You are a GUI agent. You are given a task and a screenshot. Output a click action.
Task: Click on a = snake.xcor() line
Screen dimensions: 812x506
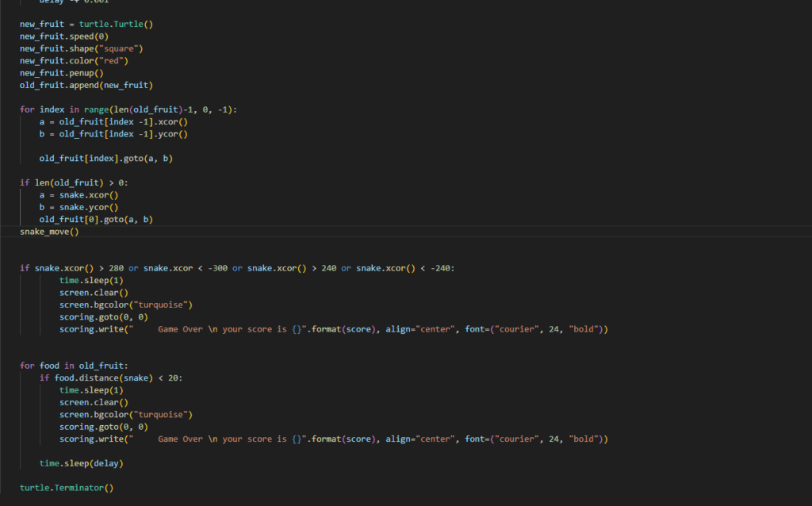click(x=79, y=194)
